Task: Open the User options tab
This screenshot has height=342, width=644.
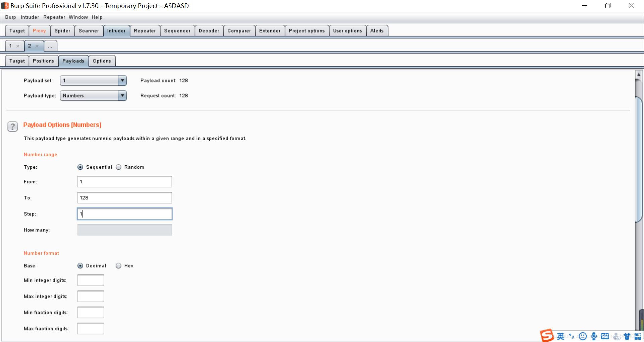Action: tap(347, 31)
